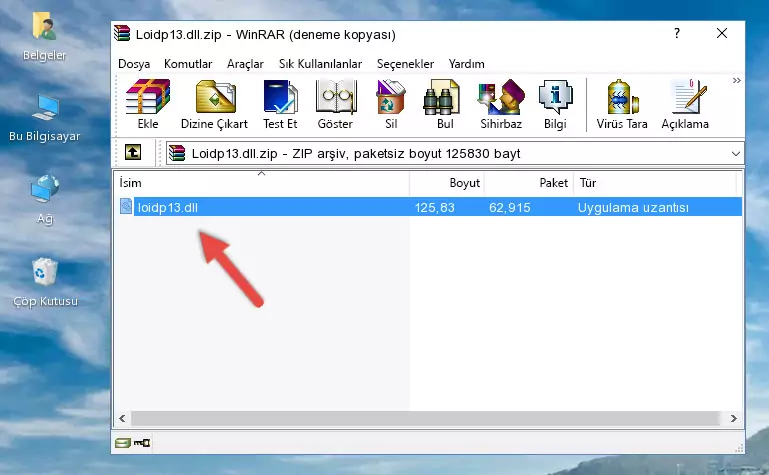Select Bu Bilgisayar desktop icon
Viewport: 769px width, 475px height.
click(x=45, y=118)
